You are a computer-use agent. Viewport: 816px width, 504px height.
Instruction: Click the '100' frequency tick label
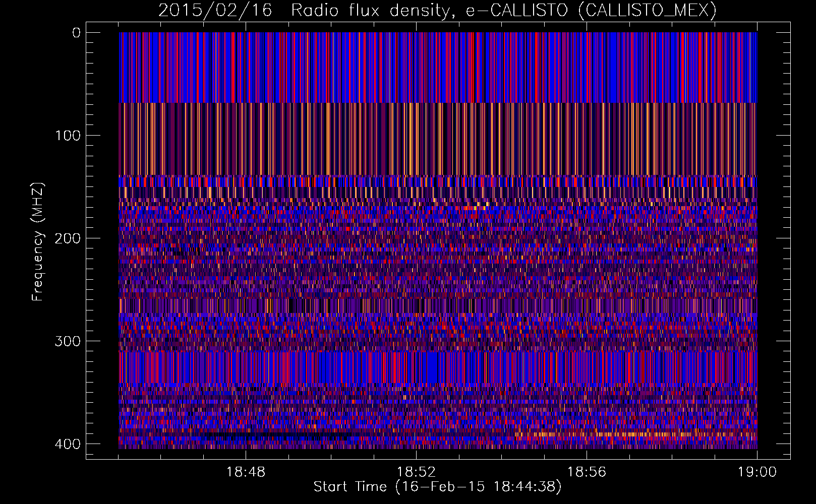68,136
